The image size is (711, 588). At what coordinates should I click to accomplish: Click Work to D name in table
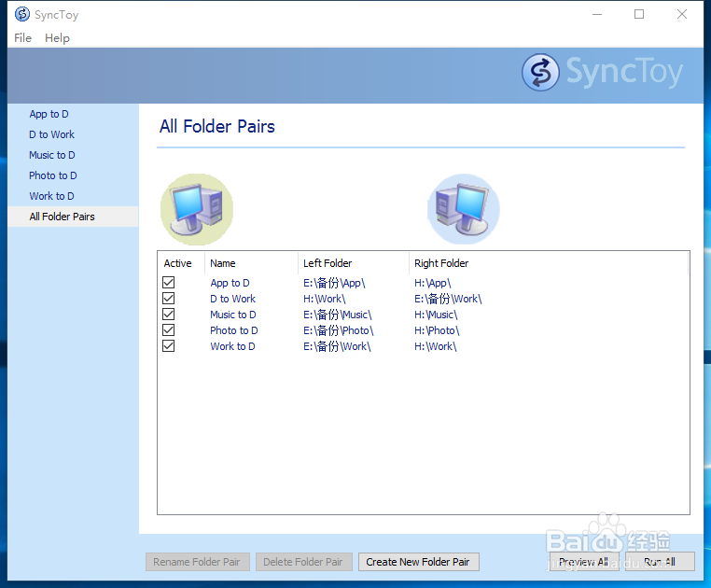(232, 346)
